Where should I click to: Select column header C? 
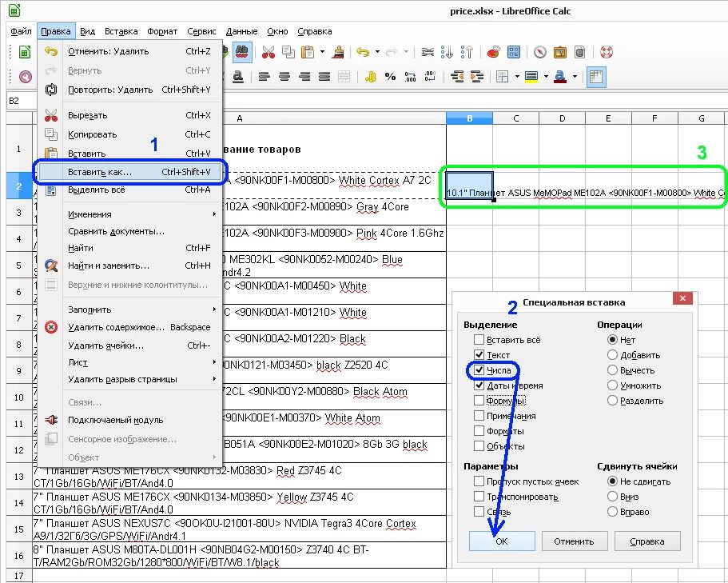[x=515, y=118]
